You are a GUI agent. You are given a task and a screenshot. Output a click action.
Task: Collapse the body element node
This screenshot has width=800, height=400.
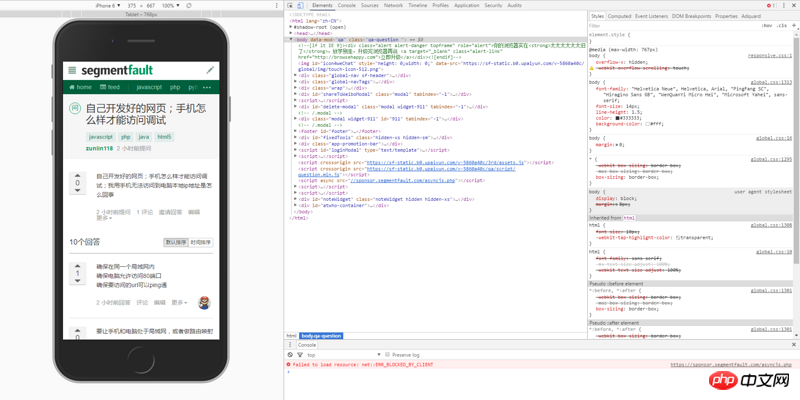point(291,39)
